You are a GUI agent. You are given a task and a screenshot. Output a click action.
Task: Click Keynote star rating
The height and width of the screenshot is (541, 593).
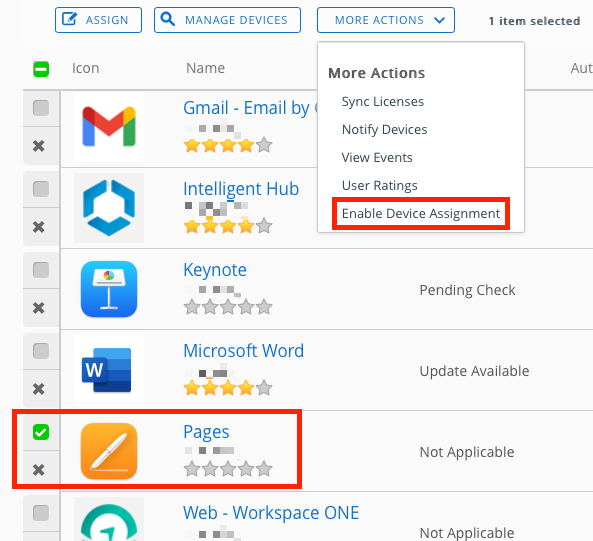228,307
